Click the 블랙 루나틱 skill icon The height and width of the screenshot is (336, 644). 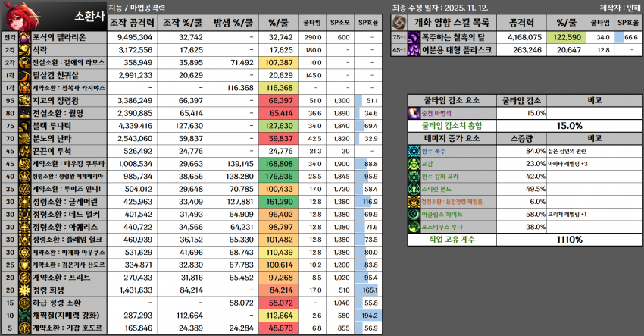click(x=23, y=126)
